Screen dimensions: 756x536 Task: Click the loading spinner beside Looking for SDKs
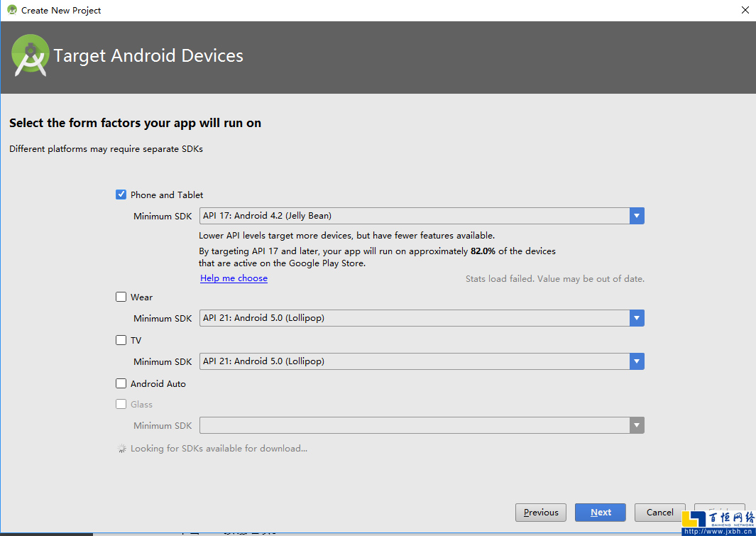click(121, 449)
